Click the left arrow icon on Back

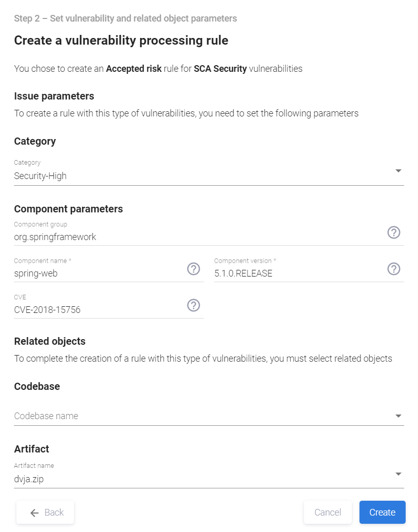click(x=34, y=513)
